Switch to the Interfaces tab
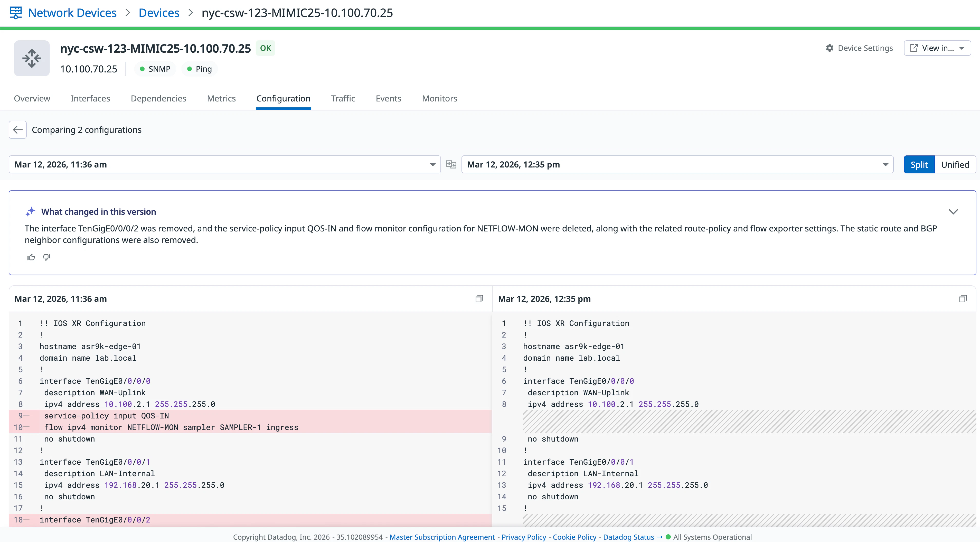 tap(90, 99)
